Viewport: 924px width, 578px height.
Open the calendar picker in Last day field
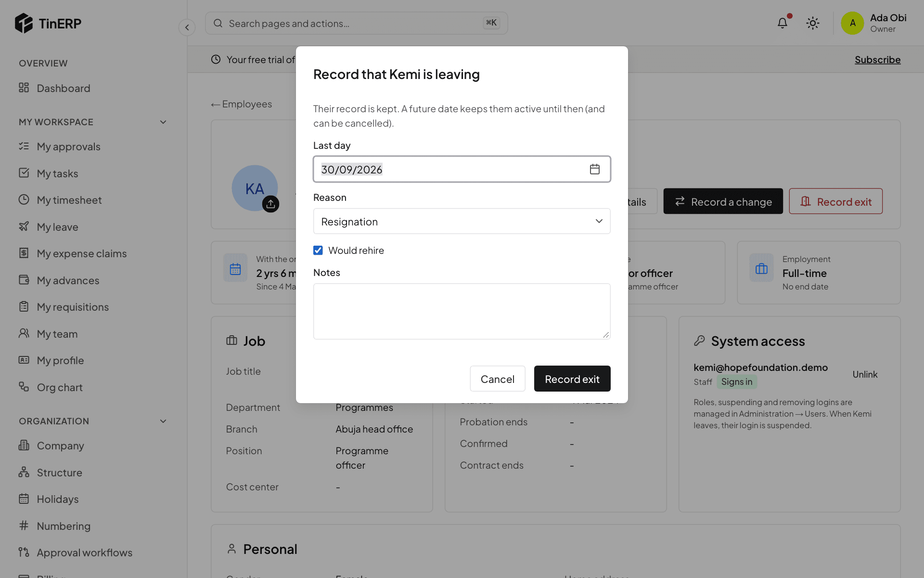click(595, 169)
